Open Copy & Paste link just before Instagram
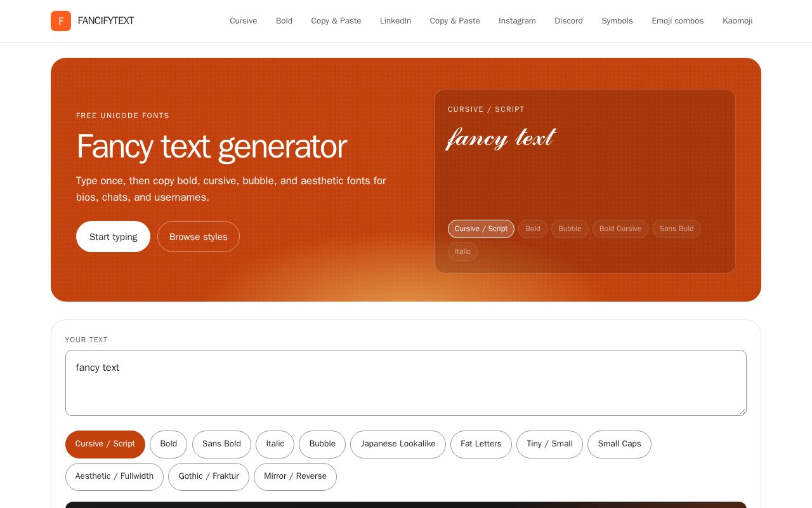 (x=455, y=21)
